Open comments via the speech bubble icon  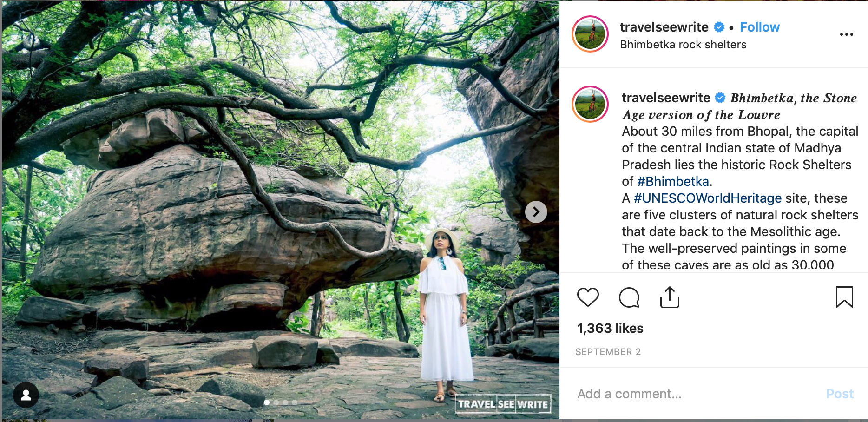point(629,297)
